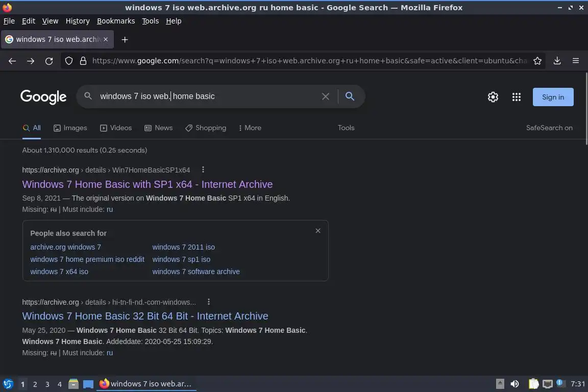
Task: Open options for Win7HomeBasicSP1x64 result
Action: click(x=203, y=169)
